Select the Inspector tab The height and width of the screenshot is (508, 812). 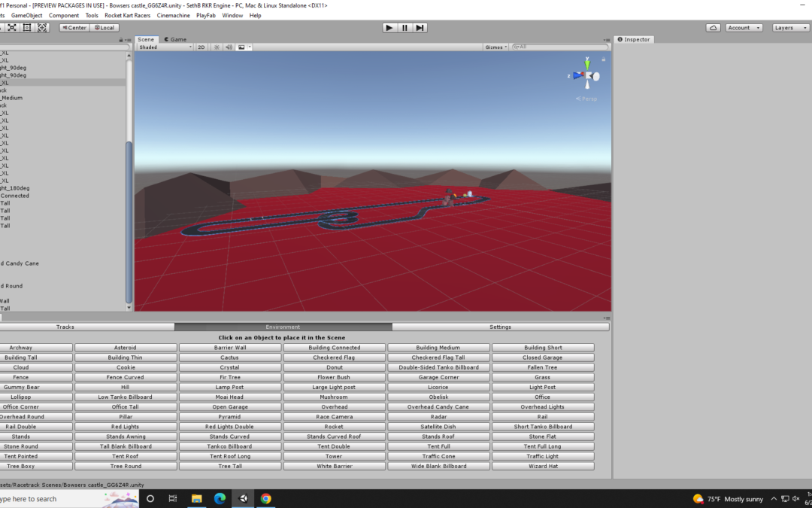tap(634, 39)
